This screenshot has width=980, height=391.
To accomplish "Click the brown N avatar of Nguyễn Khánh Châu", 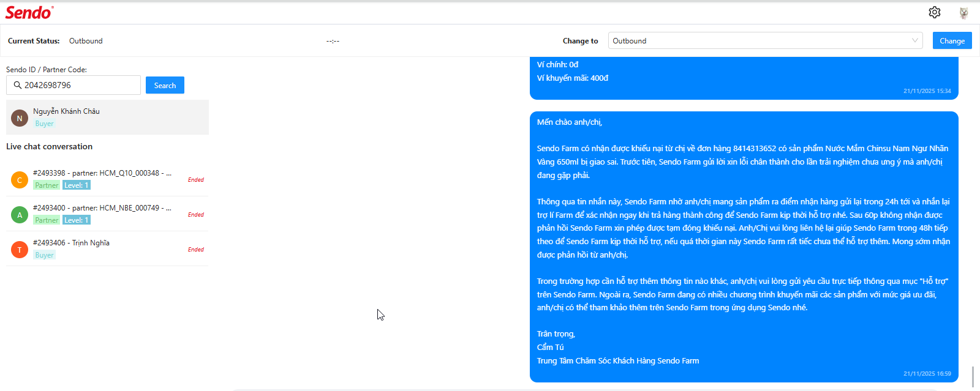I will pyautogui.click(x=20, y=118).
